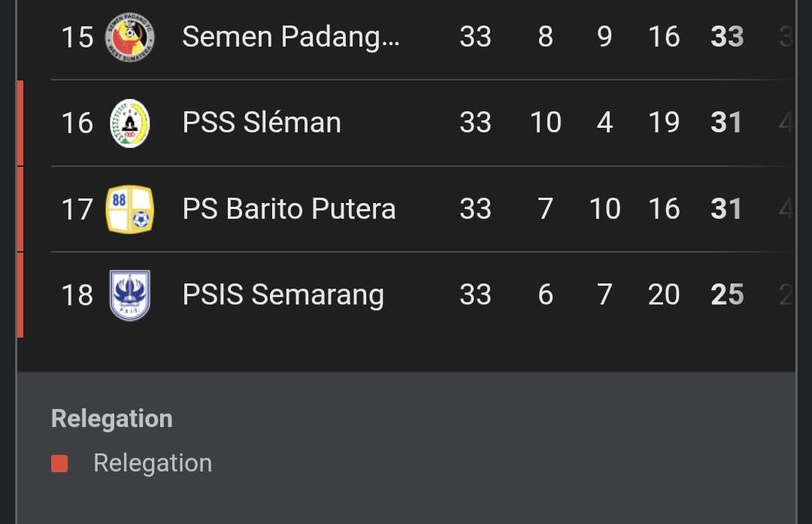Click the points value 31 for PSS Sléman
The image size is (812, 524).
coord(725,123)
